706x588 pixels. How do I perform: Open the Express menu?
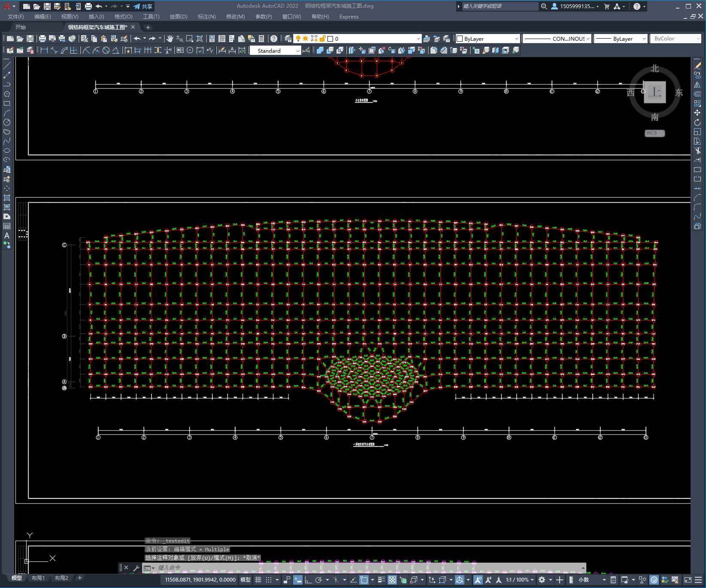click(x=349, y=17)
